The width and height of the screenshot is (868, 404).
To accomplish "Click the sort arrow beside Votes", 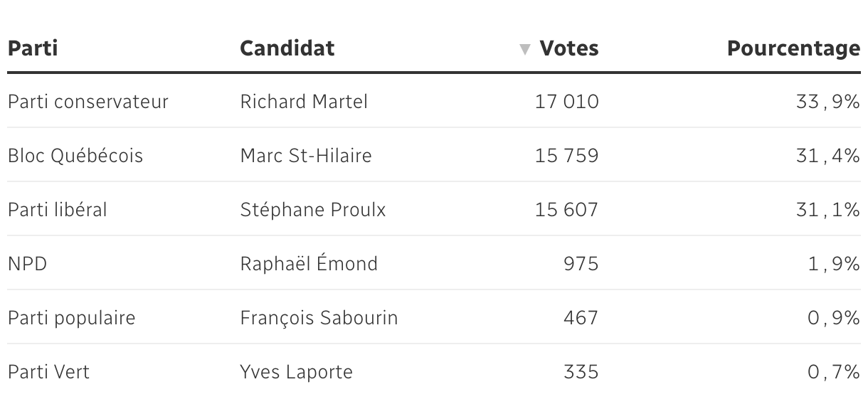I will coord(525,50).
